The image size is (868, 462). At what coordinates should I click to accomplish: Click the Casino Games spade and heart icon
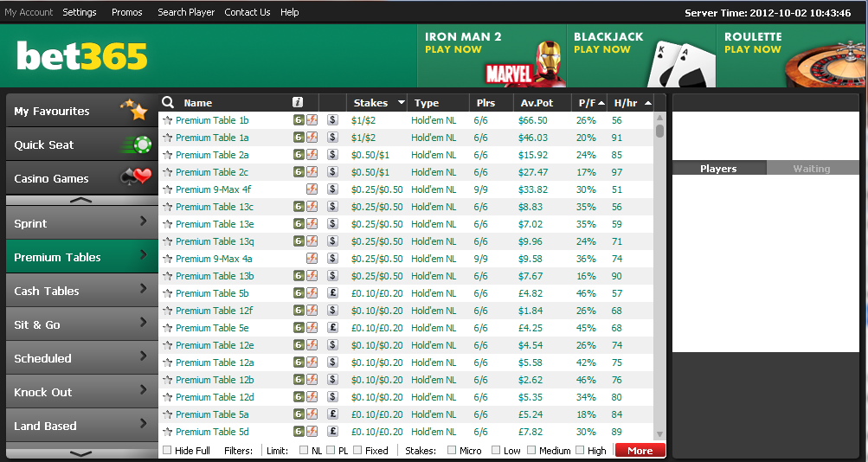tap(136, 177)
